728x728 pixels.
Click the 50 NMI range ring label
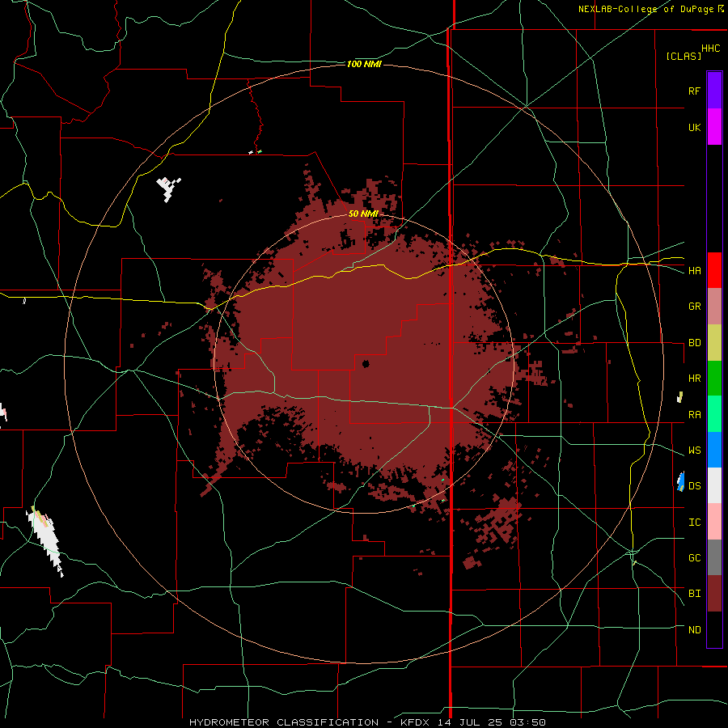click(x=363, y=214)
